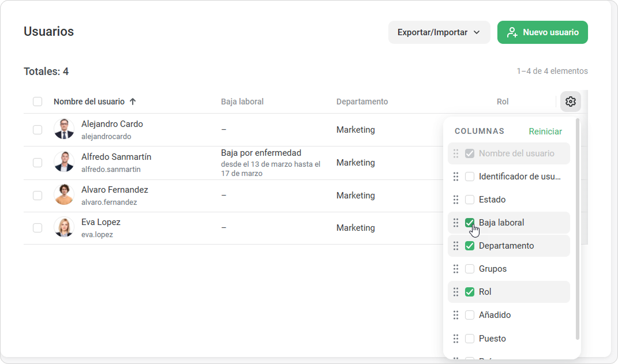Select the checkbox for Eva Lopez row
Viewport: 618px width, 364px height.
pos(38,228)
